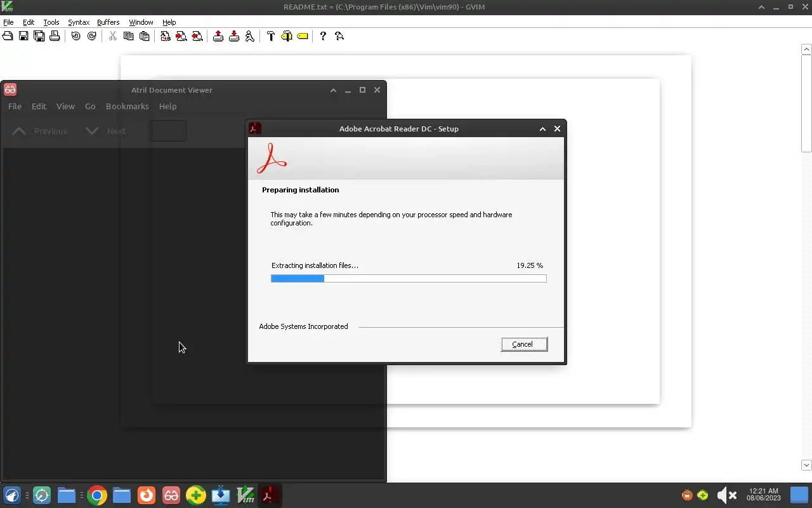Open the Bookmarks menu in Atril
The height and width of the screenshot is (508, 812).
coord(128,106)
